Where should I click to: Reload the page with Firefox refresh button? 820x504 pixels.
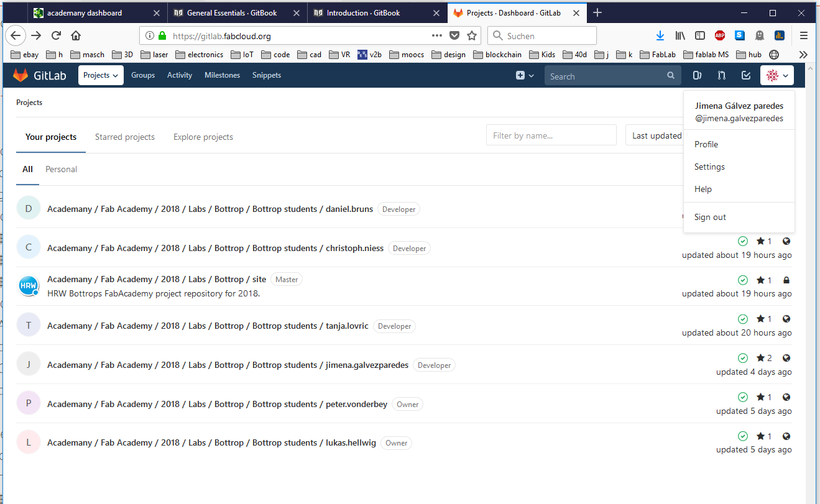pos(56,35)
